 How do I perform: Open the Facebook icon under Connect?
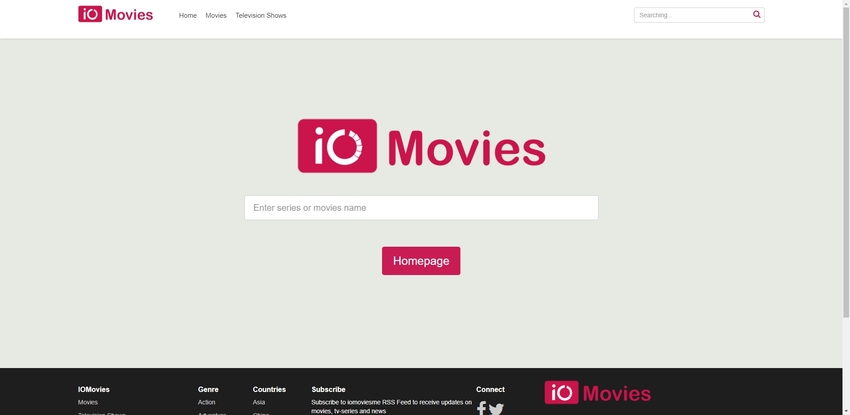[x=481, y=408]
